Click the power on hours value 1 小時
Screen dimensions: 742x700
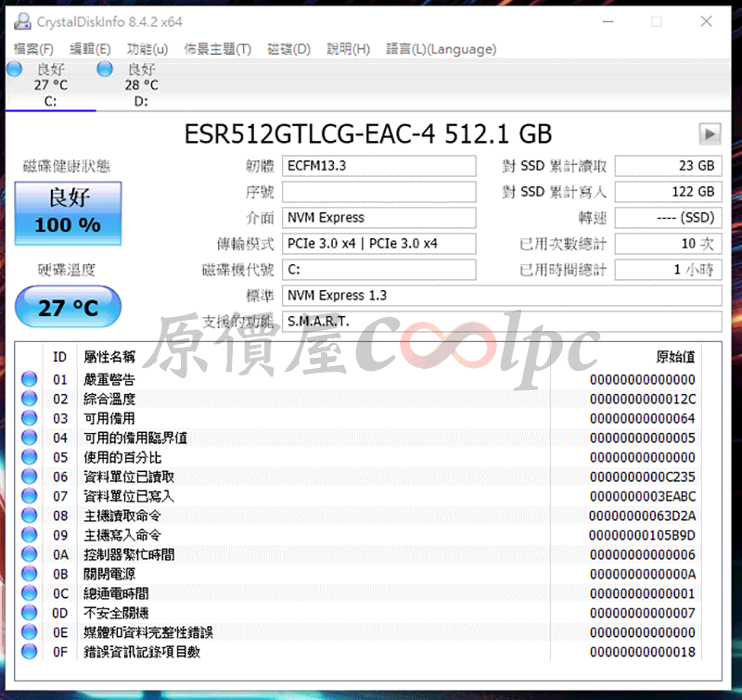[668, 270]
